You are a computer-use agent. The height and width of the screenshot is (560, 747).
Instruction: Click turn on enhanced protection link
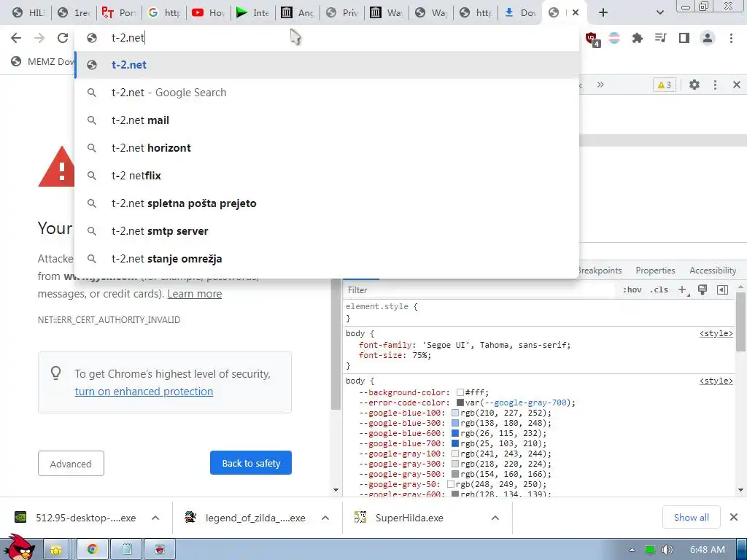coord(144,392)
